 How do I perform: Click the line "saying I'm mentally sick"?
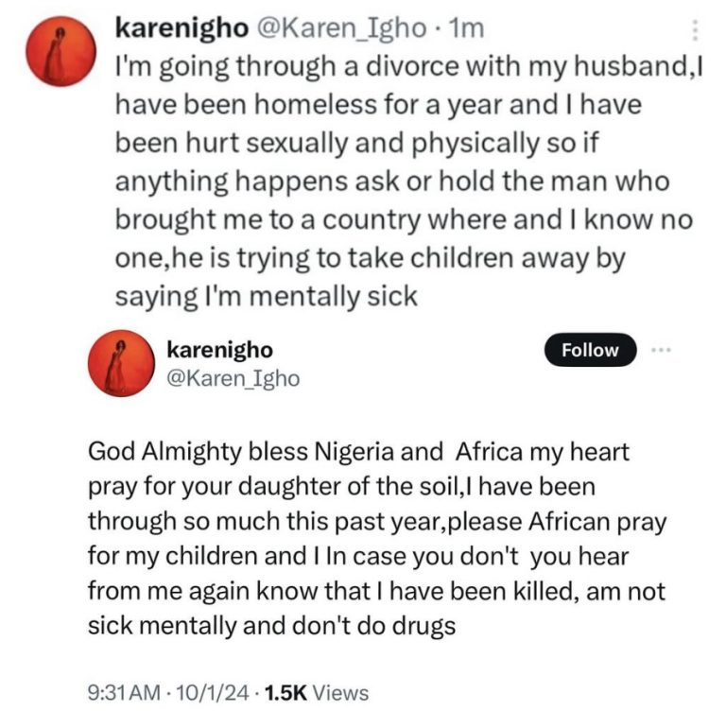266,296
